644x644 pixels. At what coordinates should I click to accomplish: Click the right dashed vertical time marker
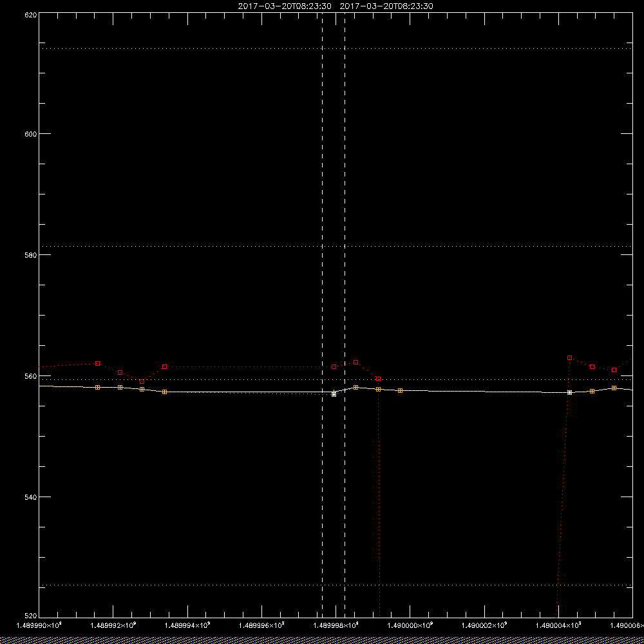coord(345,315)
